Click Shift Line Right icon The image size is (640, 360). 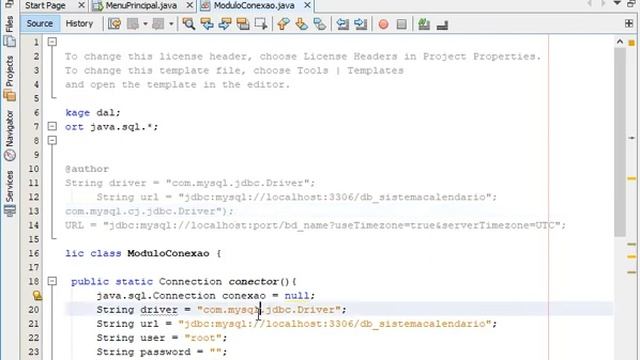point(361,24)
